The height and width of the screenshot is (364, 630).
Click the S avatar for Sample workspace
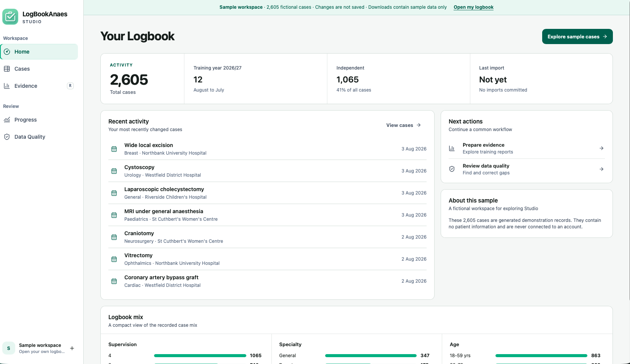tap(9, 348)
